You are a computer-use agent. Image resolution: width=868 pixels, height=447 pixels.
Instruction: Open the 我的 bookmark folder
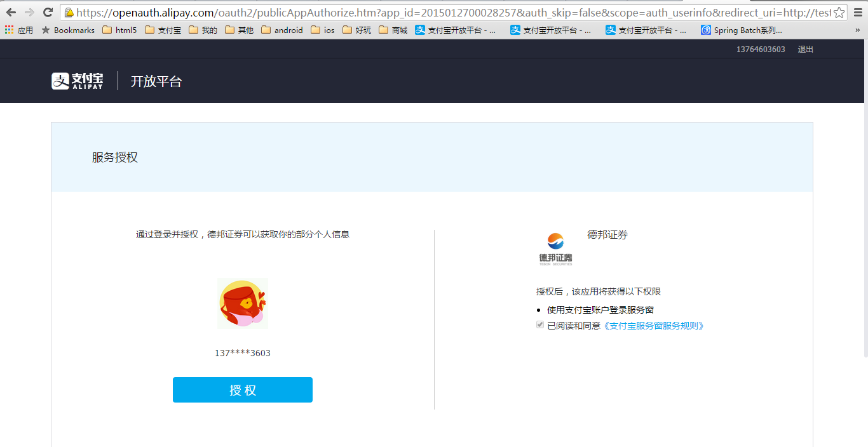203,30
